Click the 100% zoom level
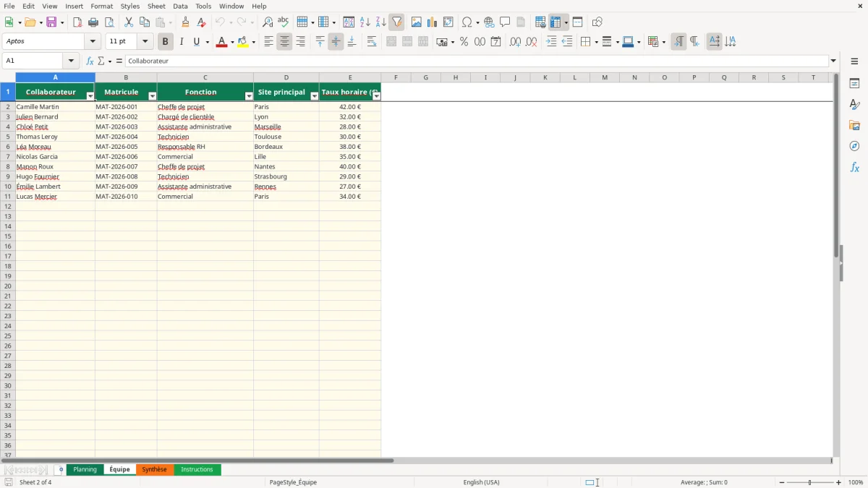This screenshot has height=488, width=868. point(856,482)
